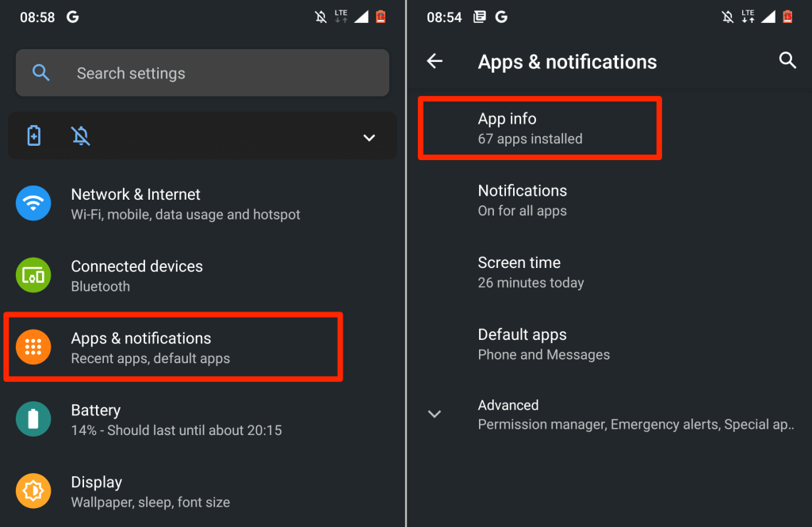This screenshot has height=527, width=812.
Task: Tap the orange Apps & notifications icon
Action: click(x=33, y=348)
